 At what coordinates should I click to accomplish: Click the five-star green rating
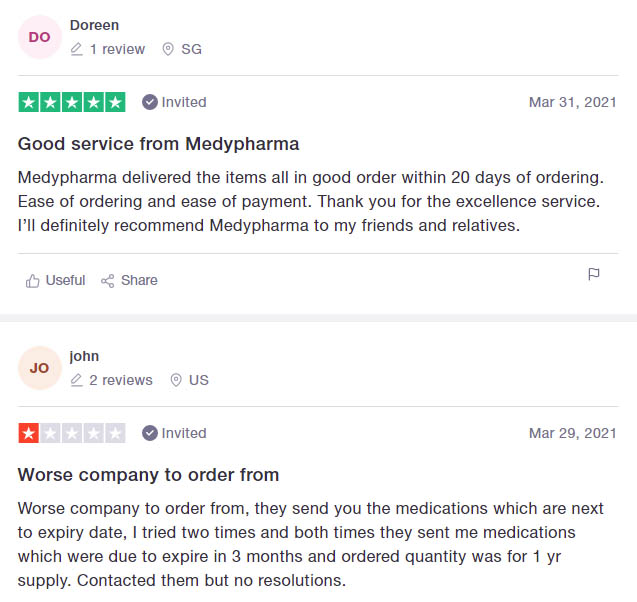[x=72, y=102]
